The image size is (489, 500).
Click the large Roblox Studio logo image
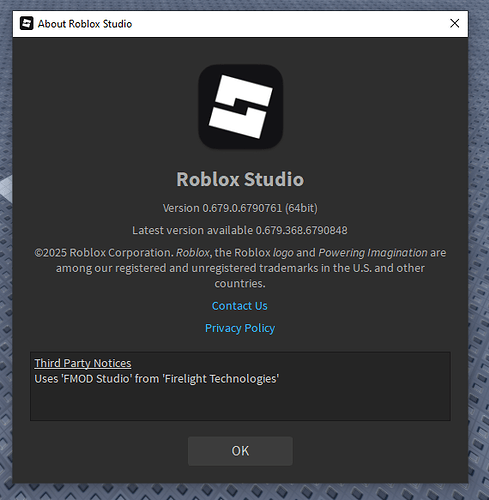point(240,107)
